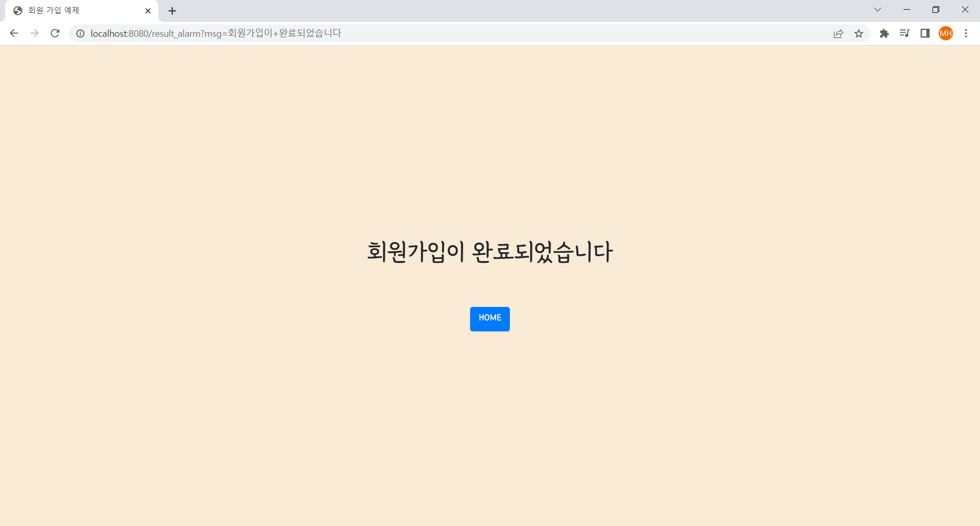This screenshot has height=526, width=980.
Task: Bookmark the page with the star icon
Action: (859, 33)
